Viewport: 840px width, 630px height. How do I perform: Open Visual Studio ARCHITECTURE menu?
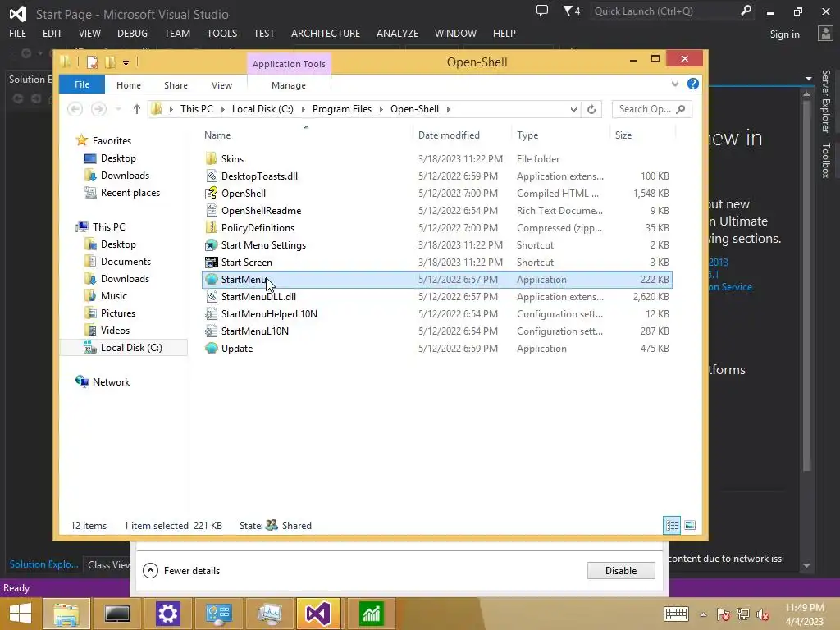point(325,33)
